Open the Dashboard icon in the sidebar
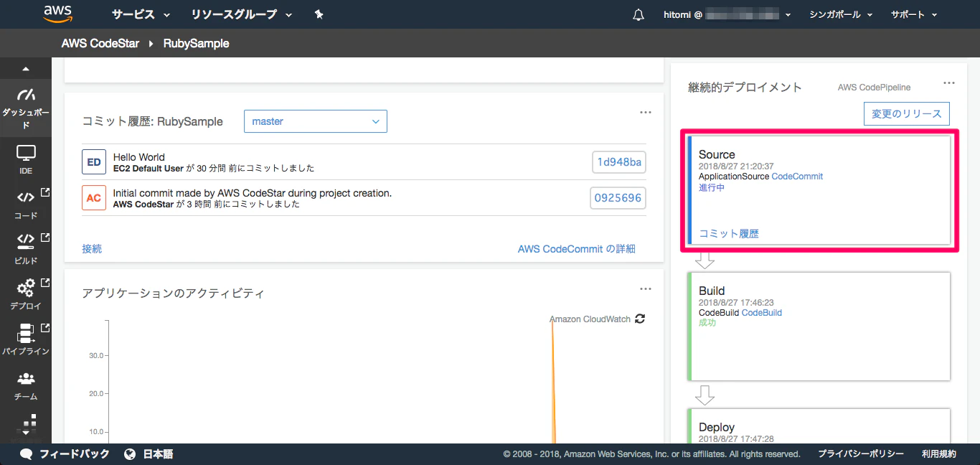Screen dimensions: 980x465 26,95
